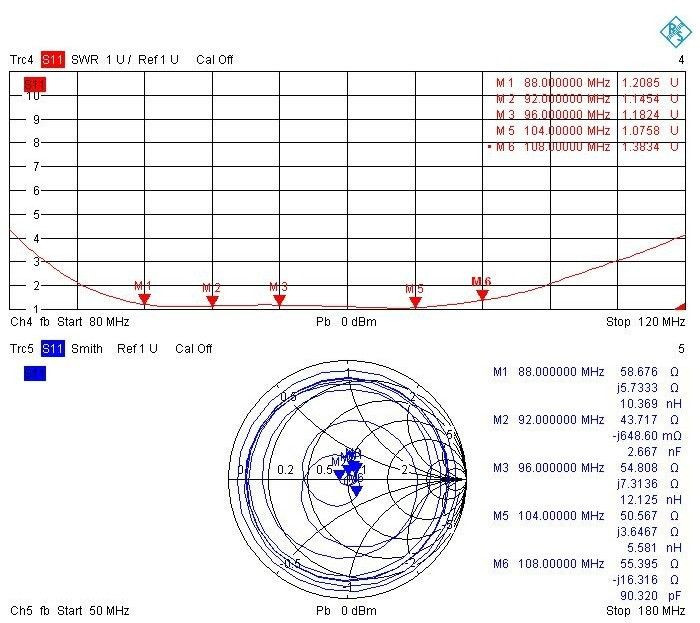Click the Rohde & Schwarz logo icon

(x=675, y=31)
